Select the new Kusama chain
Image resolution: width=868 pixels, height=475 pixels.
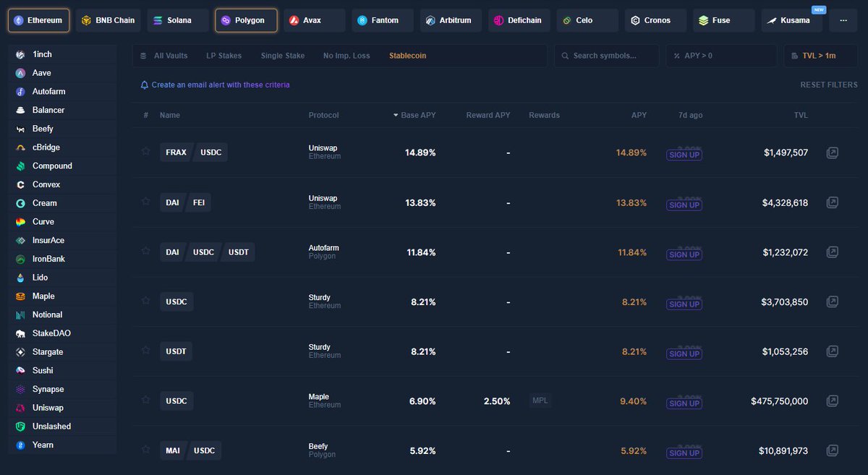click(793, 20)
